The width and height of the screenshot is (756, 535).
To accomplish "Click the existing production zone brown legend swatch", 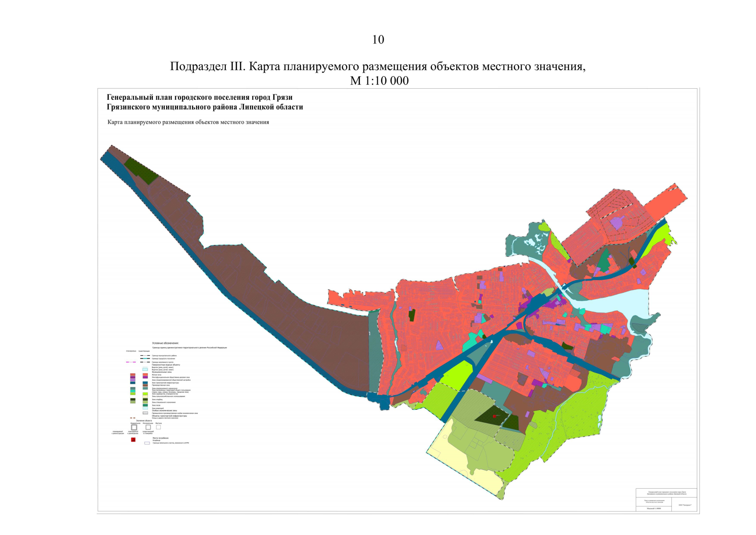I will pyautogui.click(x=145, y=385).
